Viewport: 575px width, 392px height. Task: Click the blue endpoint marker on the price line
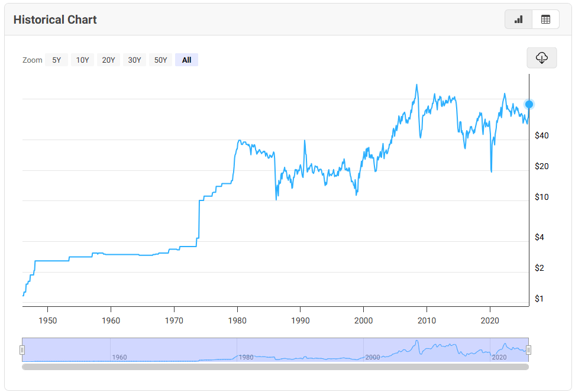click(x=529, y=104)
